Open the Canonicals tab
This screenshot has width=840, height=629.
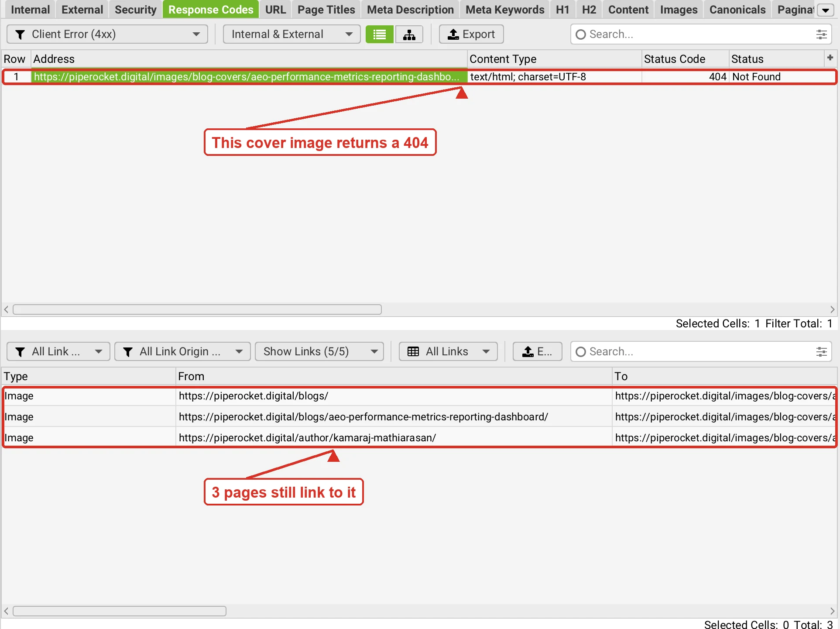[737, 10]
